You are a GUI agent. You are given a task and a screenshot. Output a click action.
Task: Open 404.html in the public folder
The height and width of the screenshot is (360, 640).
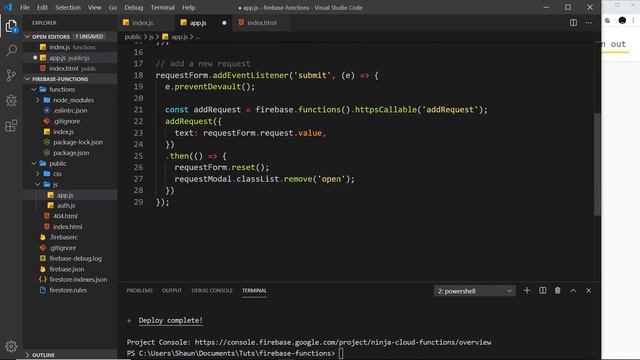coord(70,216)
